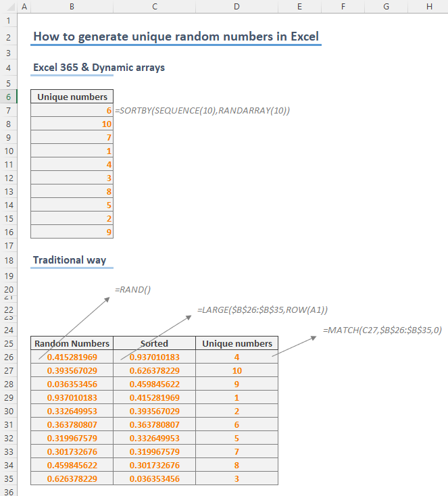Select the 'Random Numbers' column header cell
This screenshot has height=496, width=448.
72,343
